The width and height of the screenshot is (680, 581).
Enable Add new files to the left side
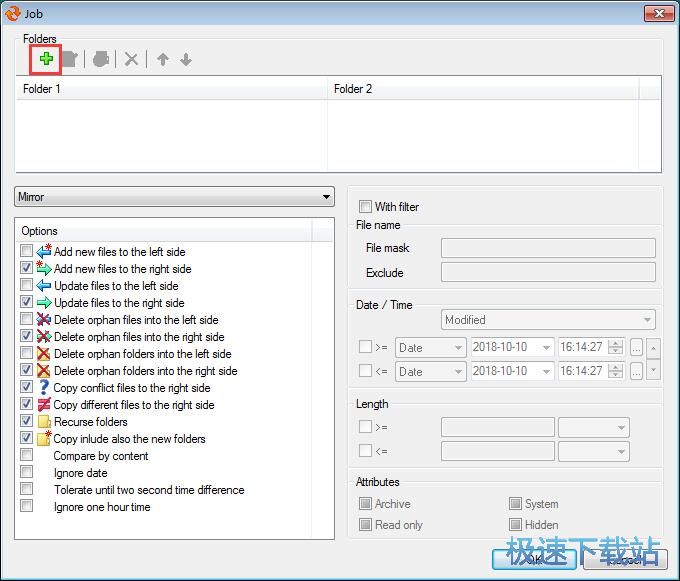pyautogui.click(x=27, y=252)
